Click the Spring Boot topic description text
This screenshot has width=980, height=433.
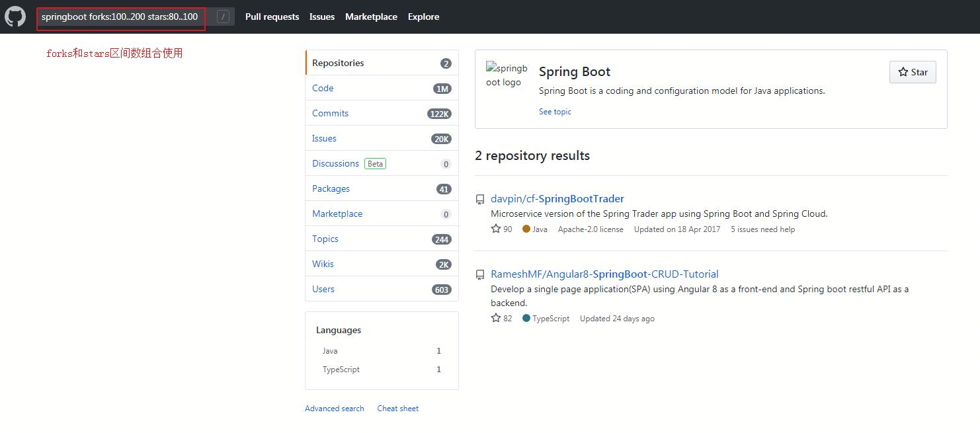(x=682, y=91)
